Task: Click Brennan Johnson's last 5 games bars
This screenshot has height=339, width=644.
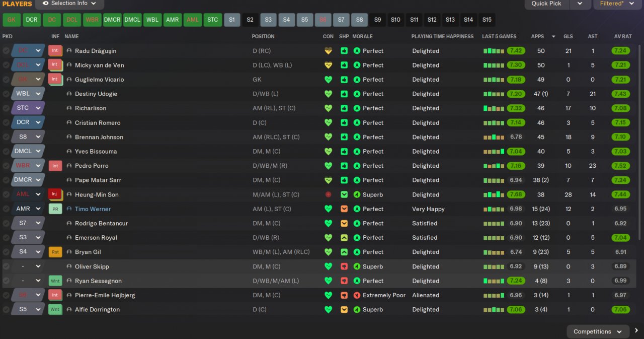Action: (x=494, y=137)
